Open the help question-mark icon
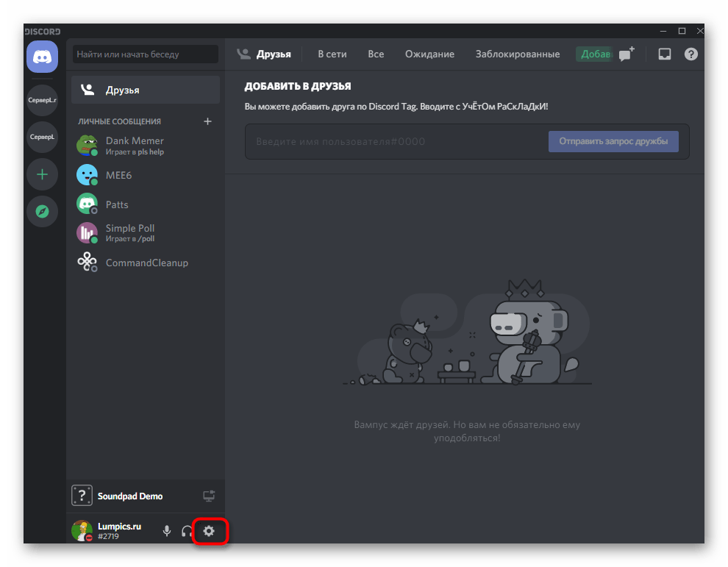Screen dimensions: 728x567 pos(690,54)
